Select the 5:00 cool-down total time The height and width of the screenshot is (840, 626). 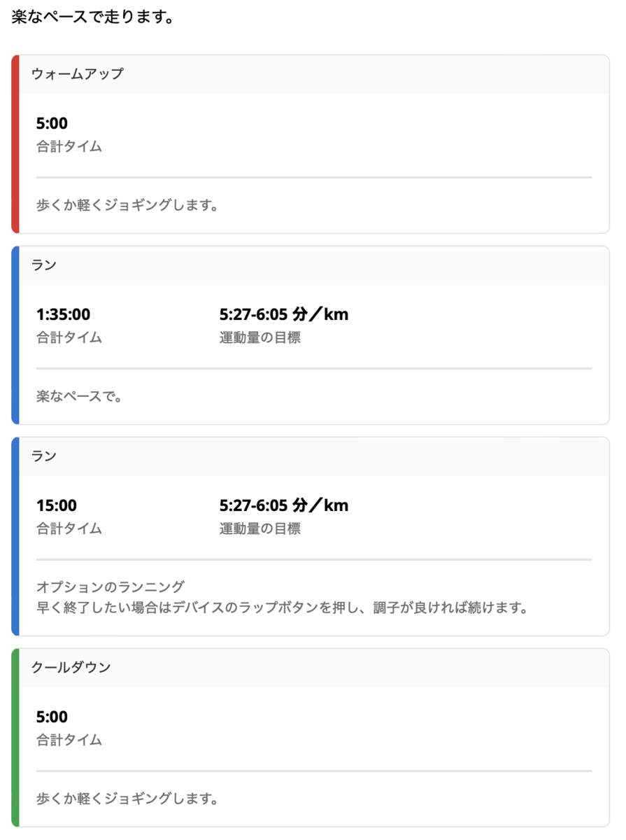(x=52, y=717)
